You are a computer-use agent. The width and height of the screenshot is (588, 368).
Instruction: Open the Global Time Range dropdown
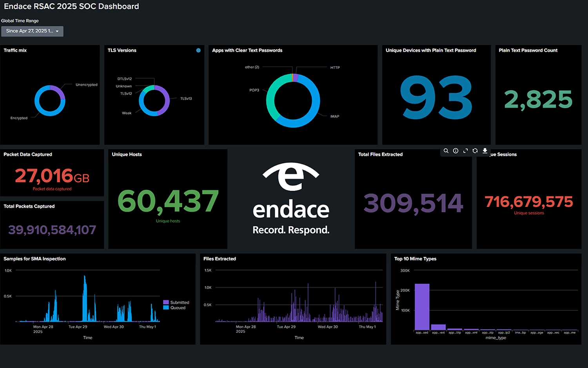click(32, 31)
